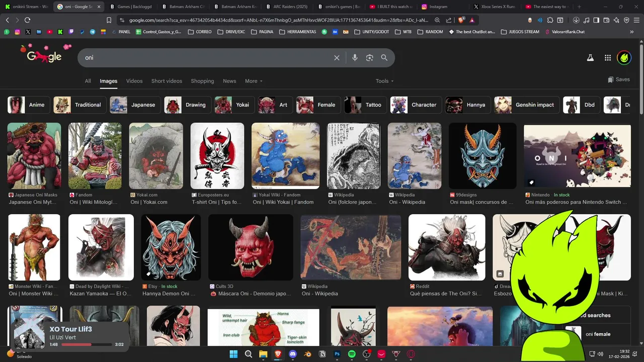The width and height of the screenshot is (644, 362).
Task: Open the Control_Gastos_y_G... bookmark
Action: point(158,32)
